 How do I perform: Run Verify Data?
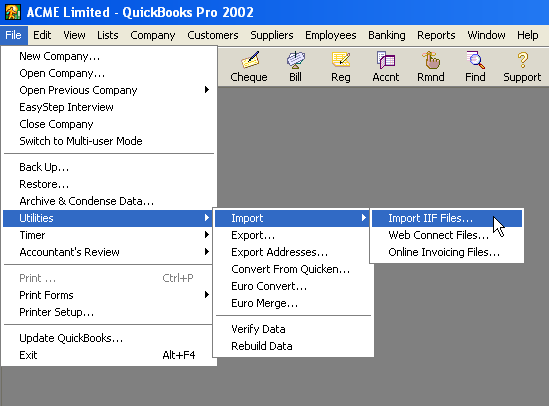293,329
